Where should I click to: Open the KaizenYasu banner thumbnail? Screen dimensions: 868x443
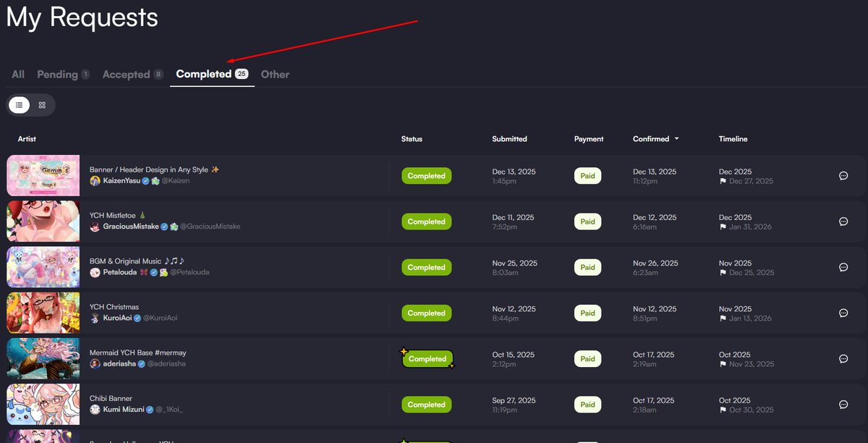coord(43,175)
